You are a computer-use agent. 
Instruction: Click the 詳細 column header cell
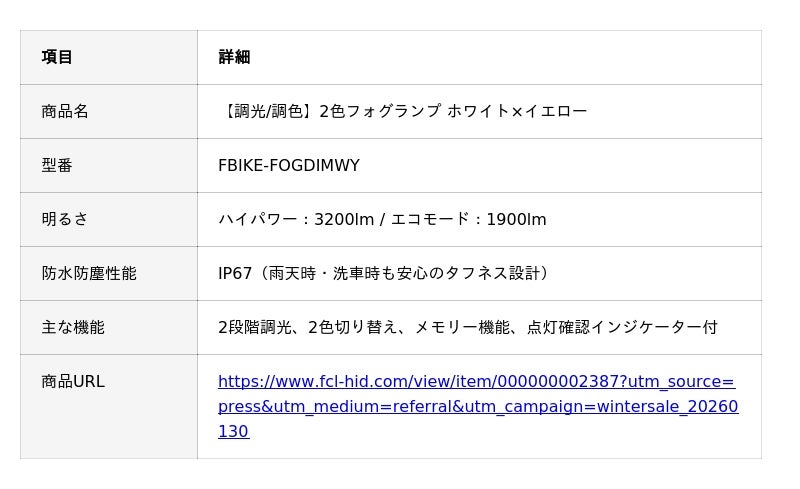[234, 57]
